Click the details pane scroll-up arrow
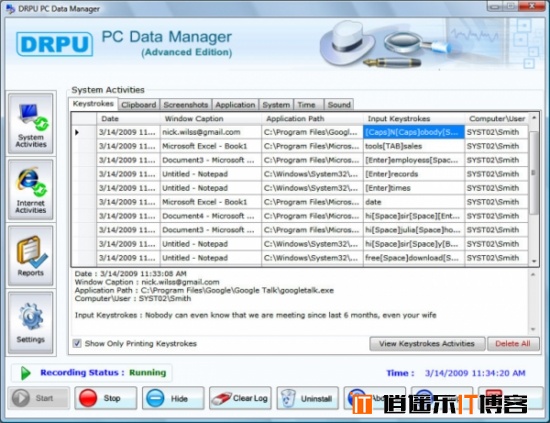Image resolution: width=550 pixels, height=423 pixels. tap(533, 275)
